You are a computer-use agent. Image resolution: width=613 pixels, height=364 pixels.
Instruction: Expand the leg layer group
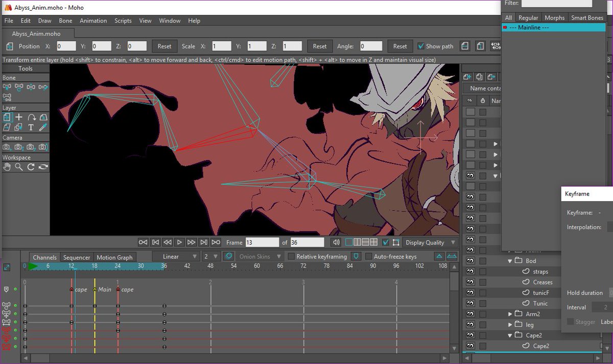pos(510,325)
